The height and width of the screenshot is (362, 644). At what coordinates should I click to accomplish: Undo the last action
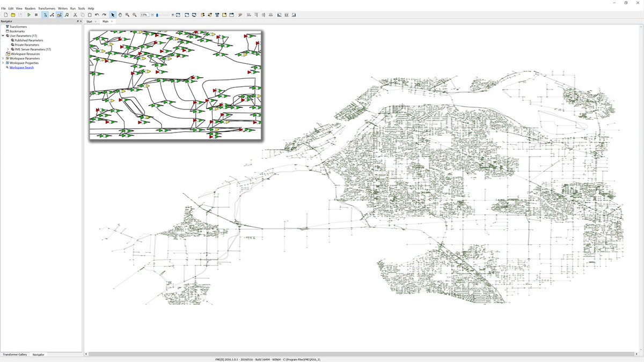pos(97,14)
